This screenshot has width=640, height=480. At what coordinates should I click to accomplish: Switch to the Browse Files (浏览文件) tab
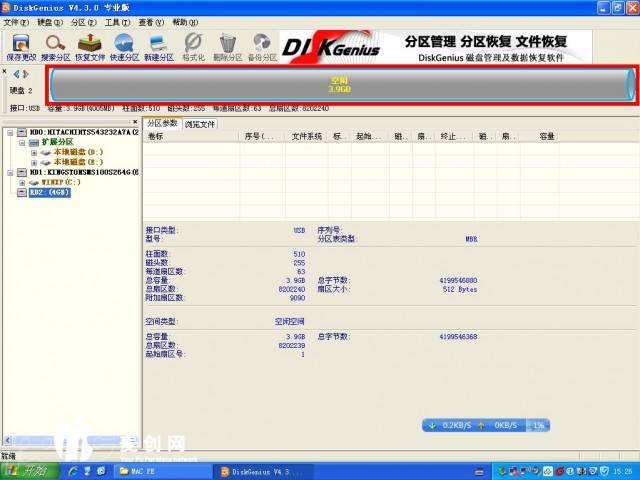coord(200,124)
